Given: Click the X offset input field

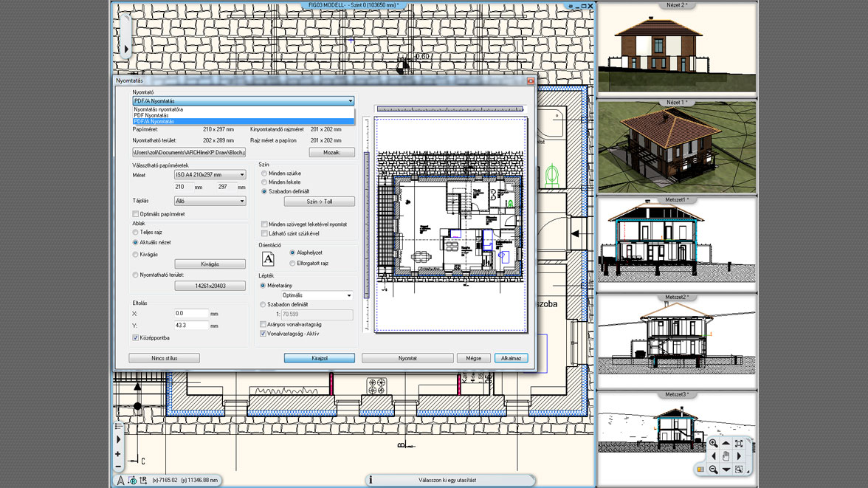Looking at the screenshot, I should pos(191,314).
